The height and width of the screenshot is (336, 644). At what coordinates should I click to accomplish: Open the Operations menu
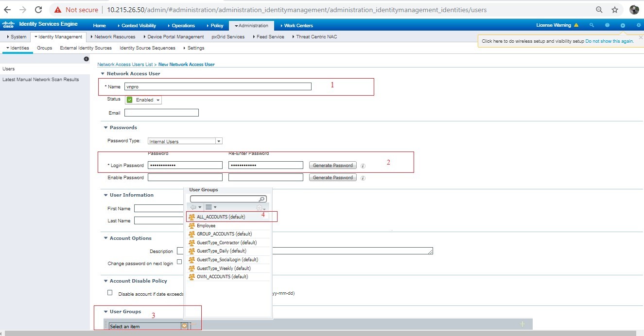click(181, 26)
